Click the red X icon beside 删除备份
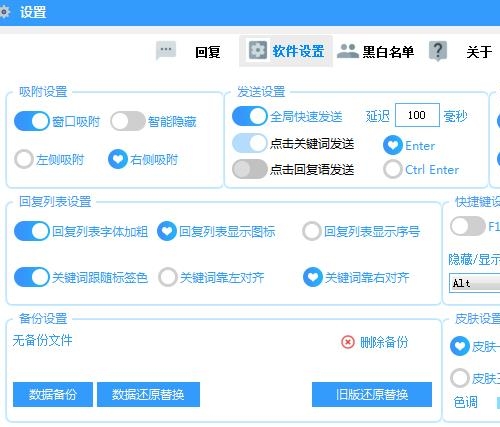The width and height of the screenshot is (500, 427). click(x=348, y=342)
